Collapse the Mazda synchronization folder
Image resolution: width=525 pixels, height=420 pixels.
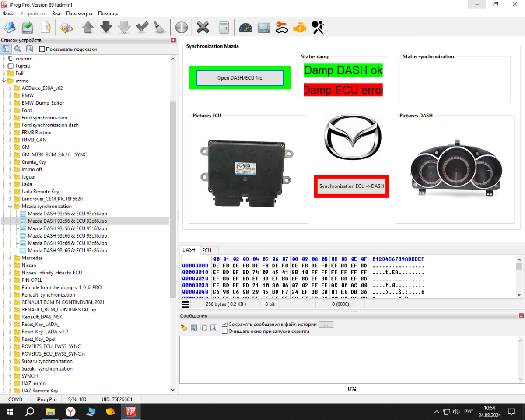point(10,206)
